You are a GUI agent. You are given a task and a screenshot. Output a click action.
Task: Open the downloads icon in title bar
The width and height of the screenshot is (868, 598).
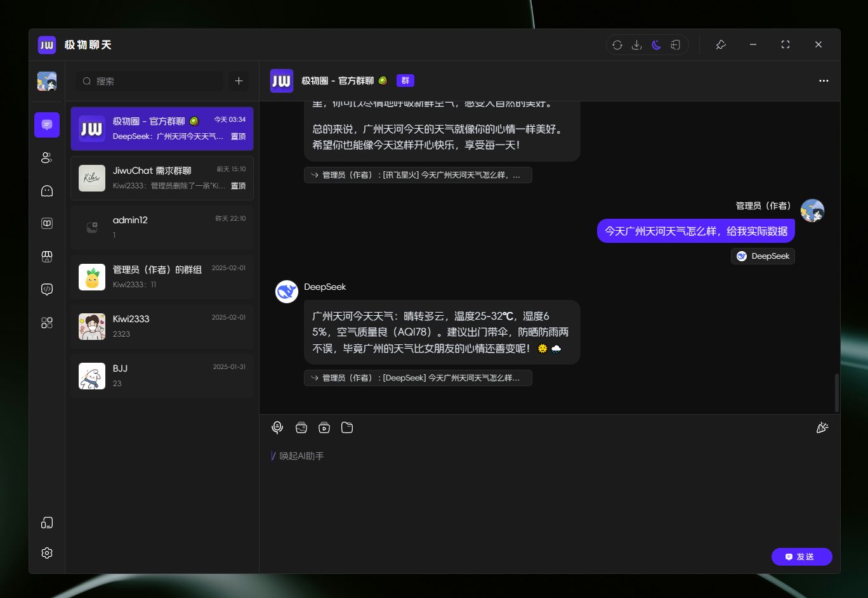[636, 45]
